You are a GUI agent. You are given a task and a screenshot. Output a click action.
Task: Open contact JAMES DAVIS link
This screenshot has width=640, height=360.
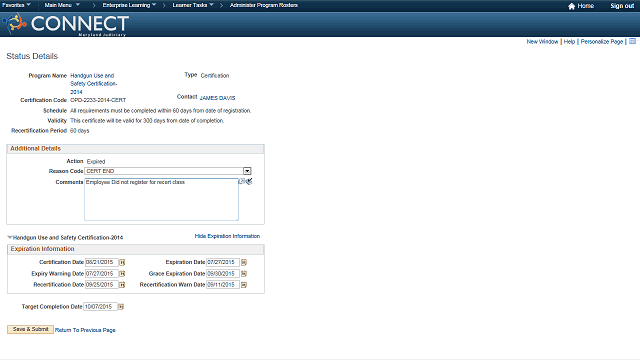(217, 98)
